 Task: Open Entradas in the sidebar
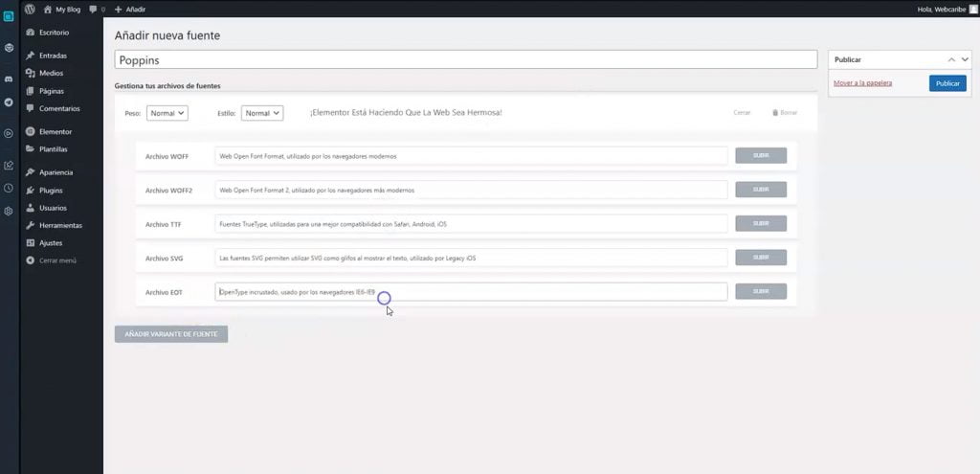(54, 56)
